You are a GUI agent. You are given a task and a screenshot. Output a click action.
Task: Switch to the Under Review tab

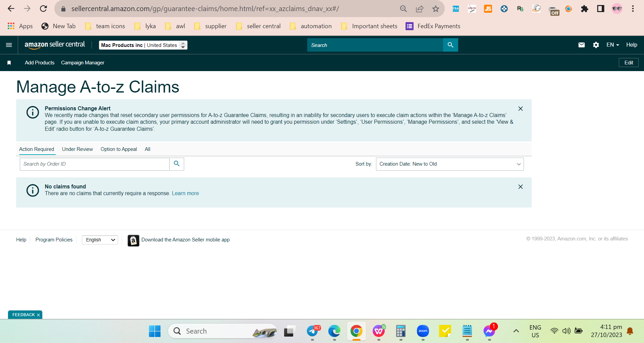tap(77, 149)
